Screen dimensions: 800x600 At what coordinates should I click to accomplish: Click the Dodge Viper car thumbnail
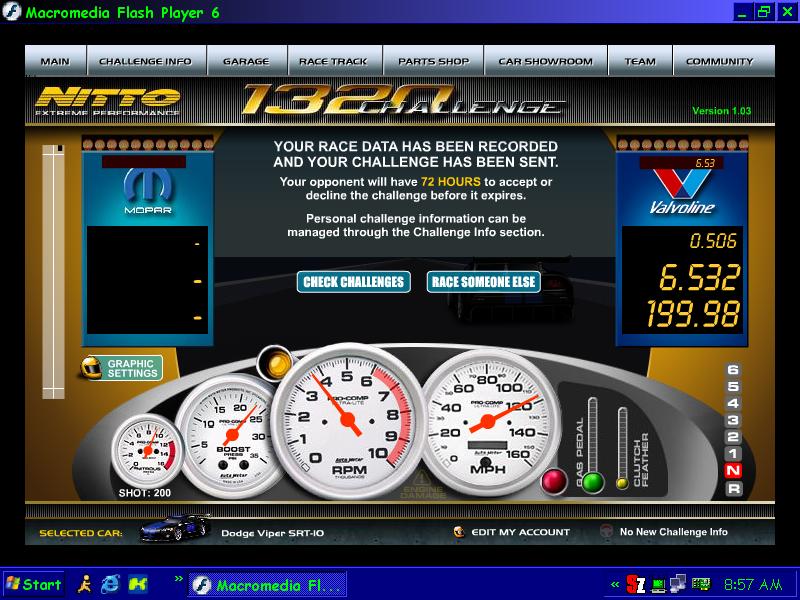point(175,528)
